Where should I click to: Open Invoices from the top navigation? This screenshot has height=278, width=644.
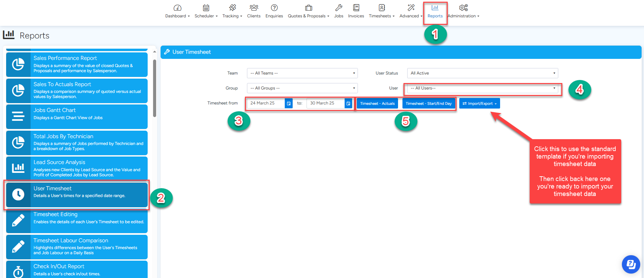pos(356,11)
